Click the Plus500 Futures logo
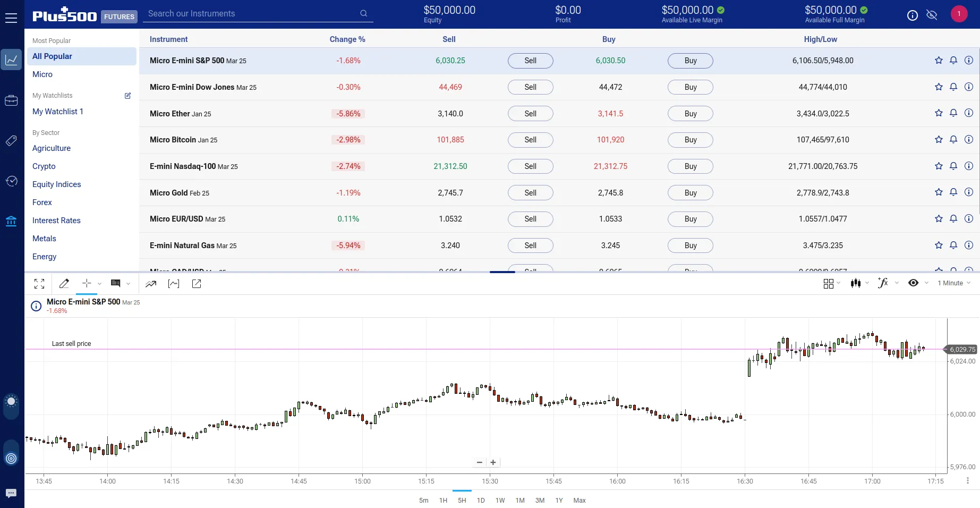 click(x=85, y=15)
